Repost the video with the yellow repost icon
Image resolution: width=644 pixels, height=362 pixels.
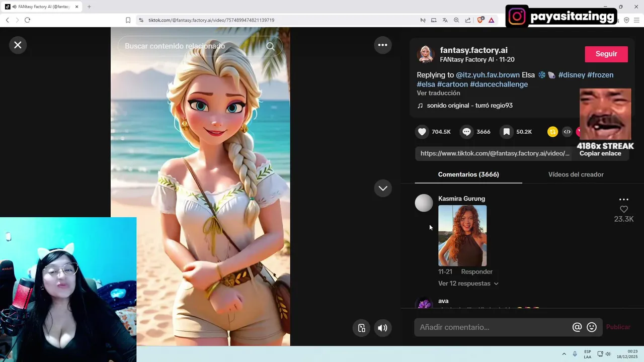click(x=553, y=132)
